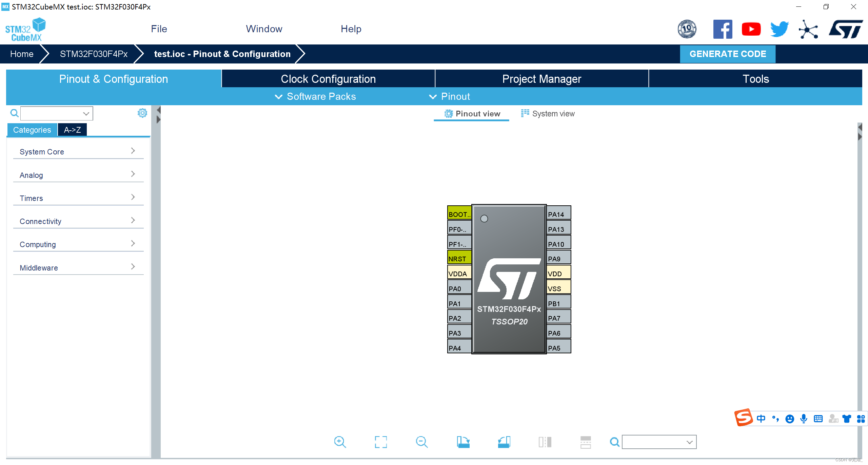Click the 10-year anniversary badge icon
The height and width of the screenshot is (465, 868).
point(687,29)
